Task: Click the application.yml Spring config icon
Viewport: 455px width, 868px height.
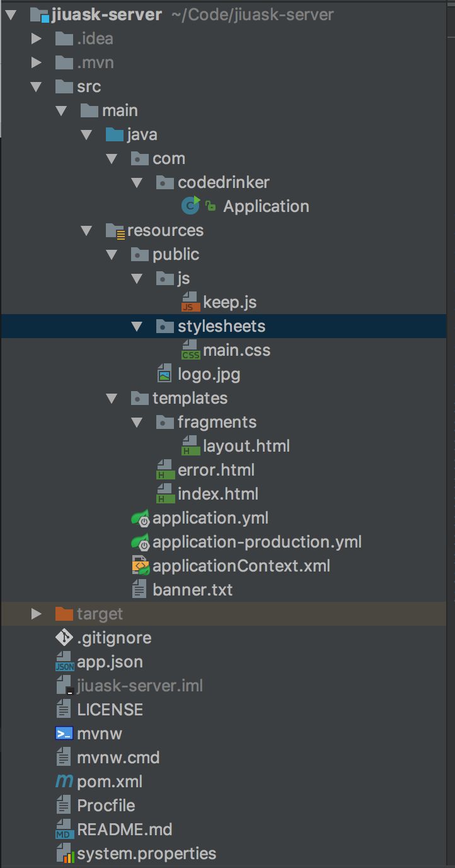Action: 140,518
